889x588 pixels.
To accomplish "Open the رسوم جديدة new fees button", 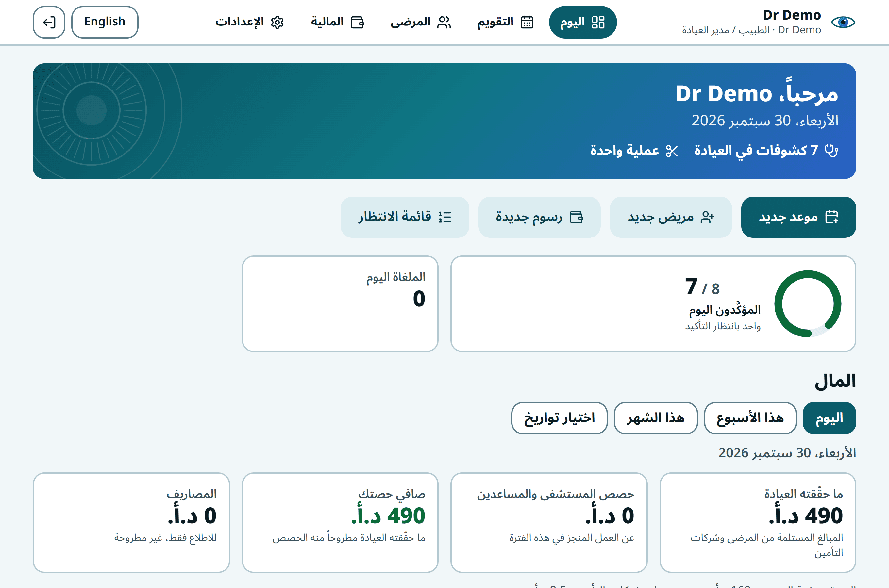I will click(539, 217).
